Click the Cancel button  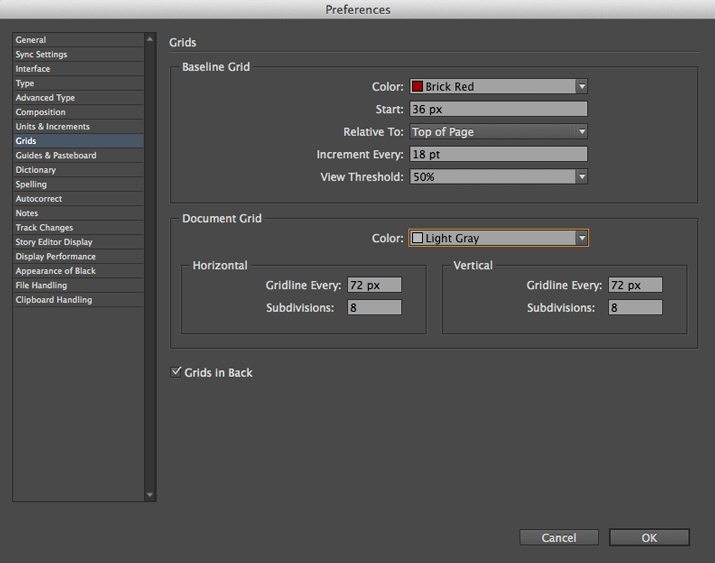(559, 537)
